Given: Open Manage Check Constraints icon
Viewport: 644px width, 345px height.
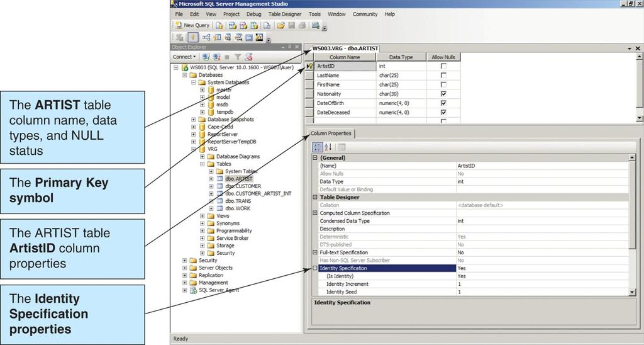Looking at the screenshot, I should click(x=249, y=38).
